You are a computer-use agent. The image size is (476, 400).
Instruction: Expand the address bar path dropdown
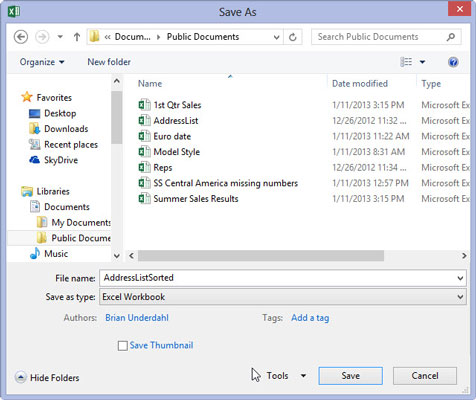(x=276, y=37)
